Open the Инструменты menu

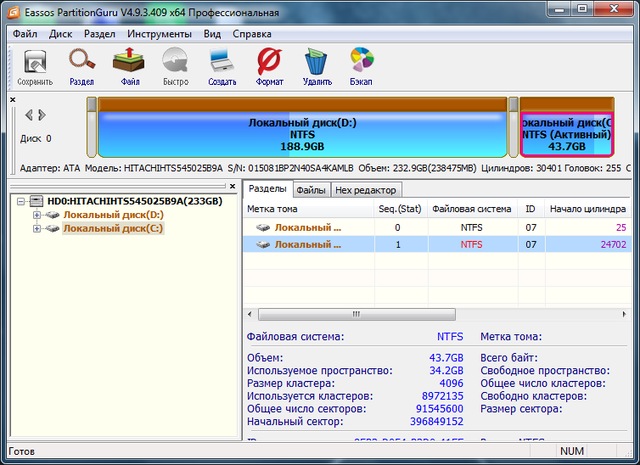point(159,34)
